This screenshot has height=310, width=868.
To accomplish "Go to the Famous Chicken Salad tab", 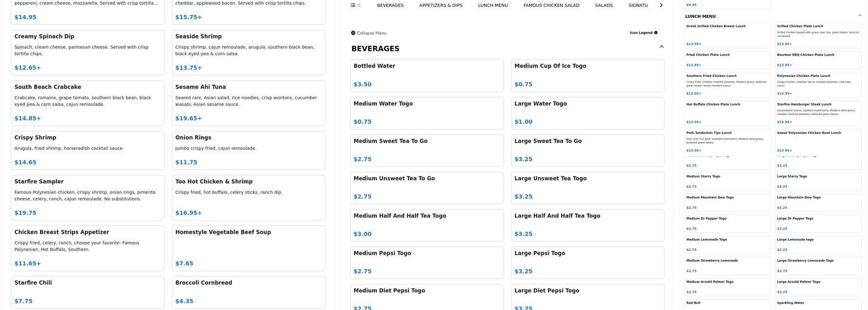I will (x=551, y=6).
